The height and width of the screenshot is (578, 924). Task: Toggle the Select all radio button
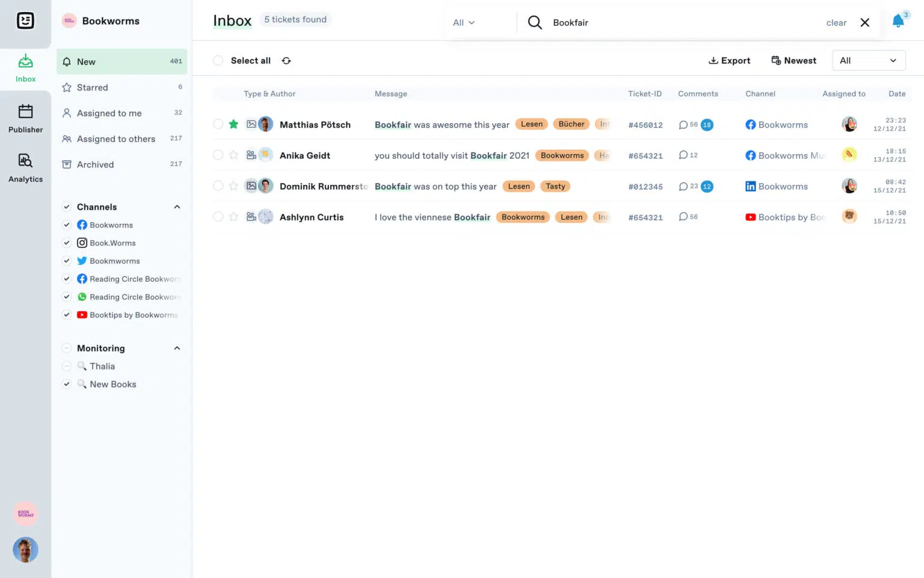point(218,61)
